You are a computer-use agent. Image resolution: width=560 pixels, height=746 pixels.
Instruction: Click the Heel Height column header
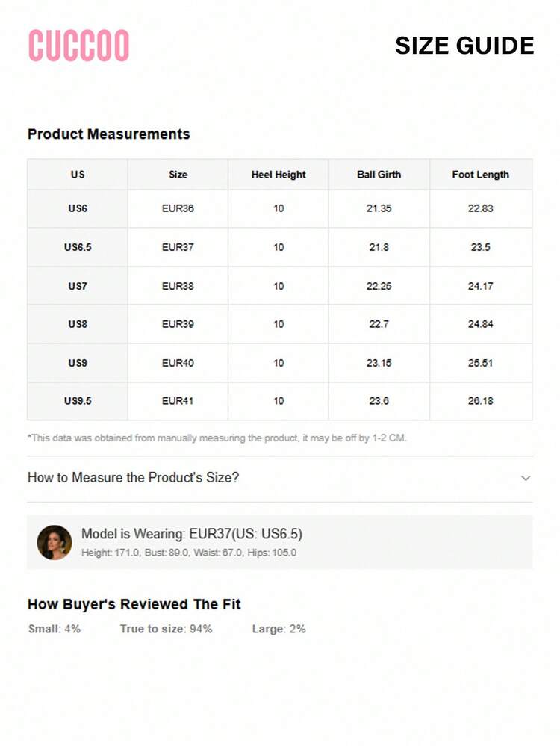pyautogui.click(x=279, y=175)
